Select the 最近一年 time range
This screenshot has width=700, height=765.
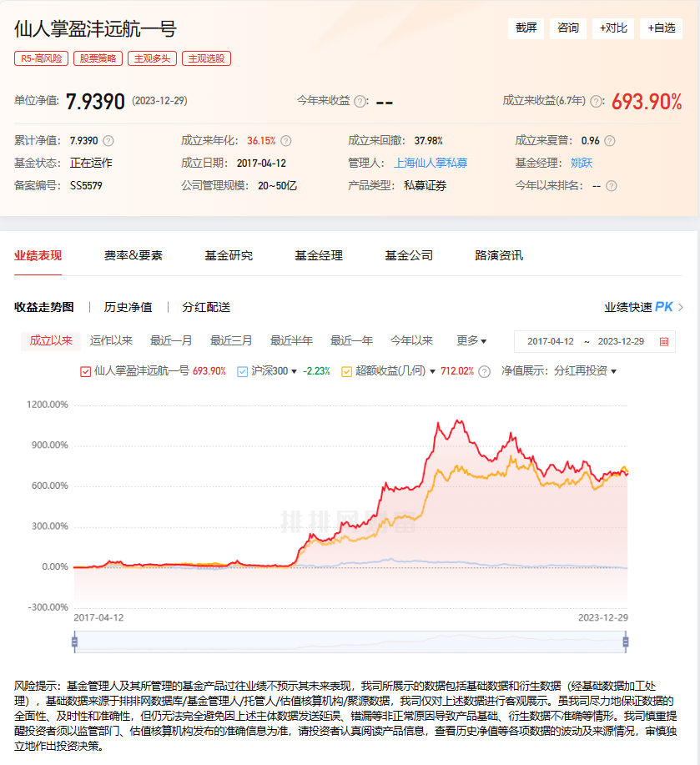pos(352,340)
